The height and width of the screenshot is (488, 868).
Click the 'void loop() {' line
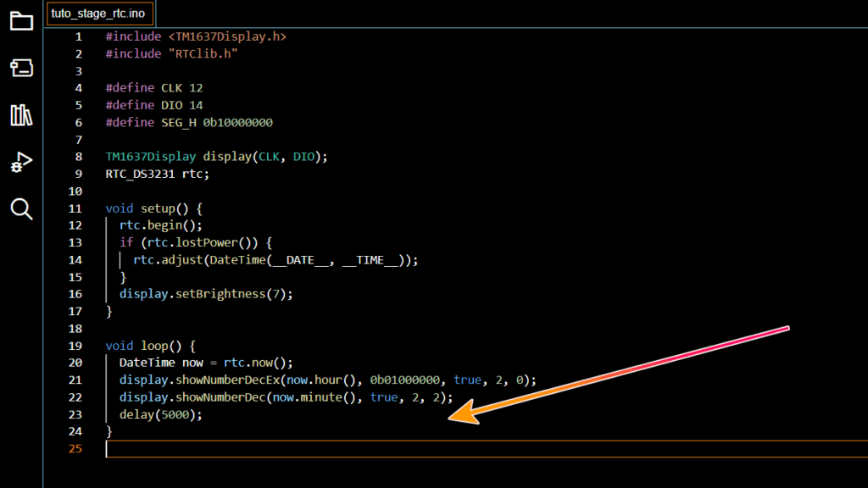pos(151,346)
